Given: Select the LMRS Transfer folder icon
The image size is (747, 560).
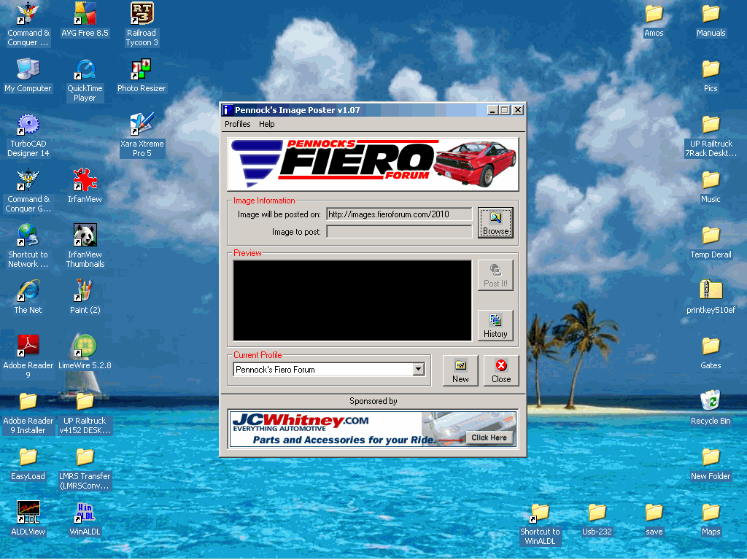Looking at the screenshot, I should pyautogui.click(x=85, y=469).
